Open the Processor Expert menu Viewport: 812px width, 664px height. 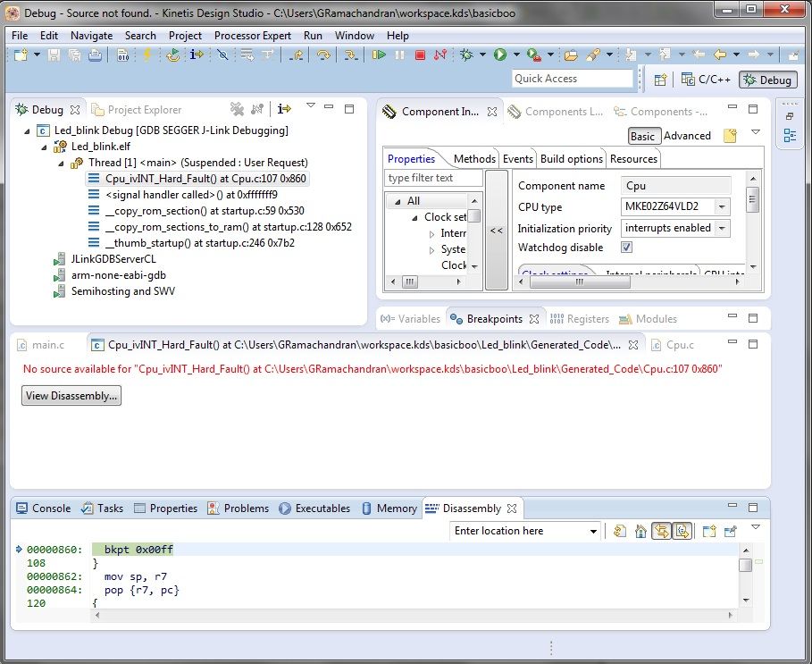[x=253, y=36]
